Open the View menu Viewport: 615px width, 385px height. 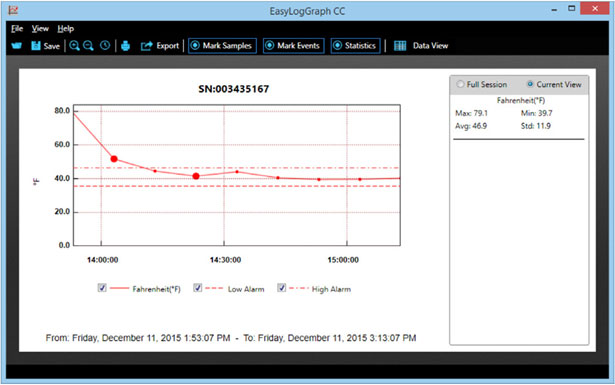click(x=40, y=29)
